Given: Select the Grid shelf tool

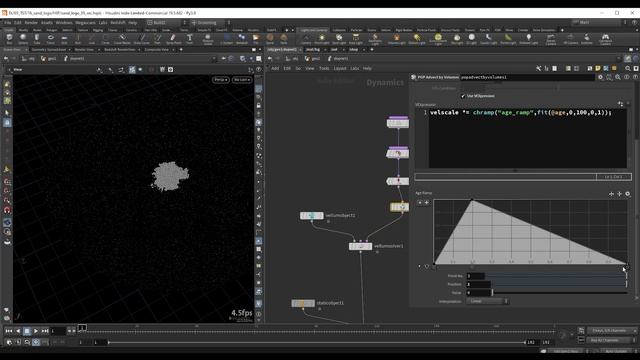Looking at the screenshot, I should tap(64, 39).
